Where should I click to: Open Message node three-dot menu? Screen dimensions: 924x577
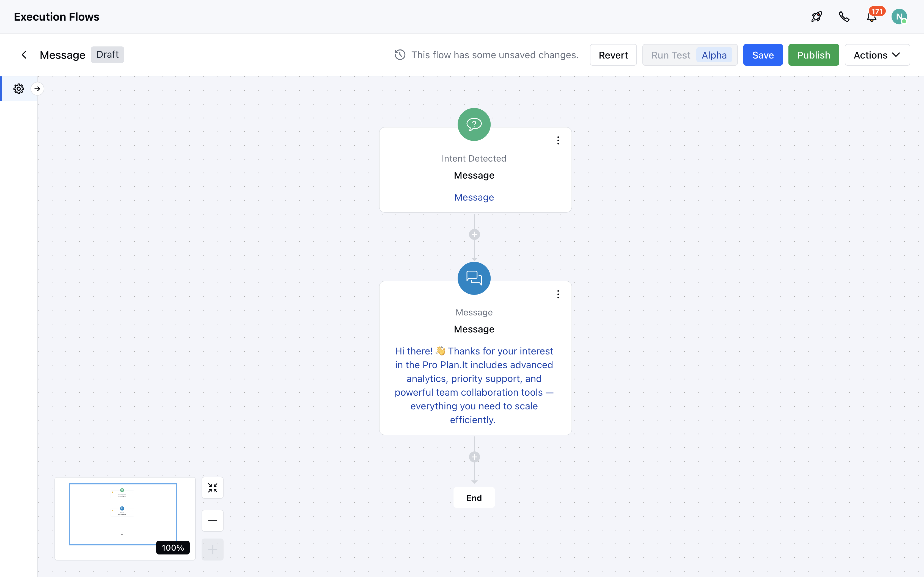coord(558,294)
